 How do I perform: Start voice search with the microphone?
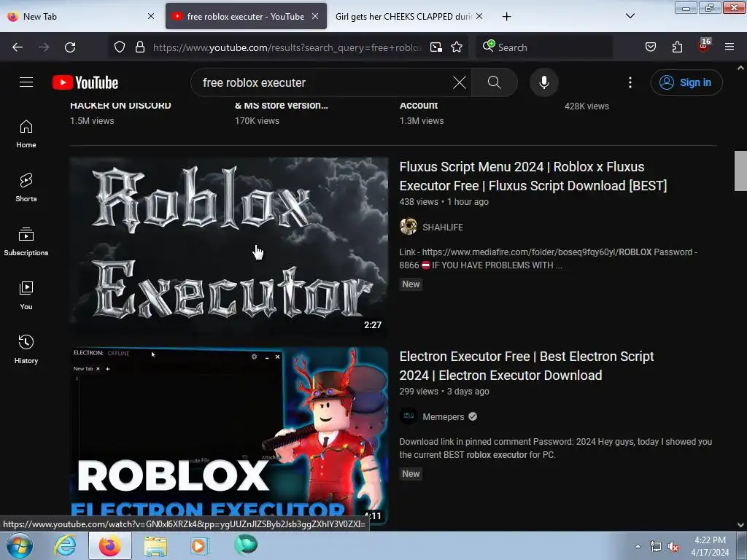tap(543, 82)
